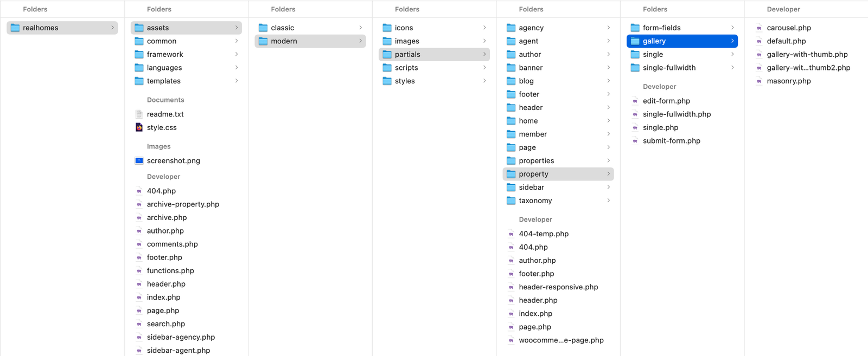Screen dimensions: 868x356
Task: Click the functions.php file icon
Action: [x=139, y=271]
